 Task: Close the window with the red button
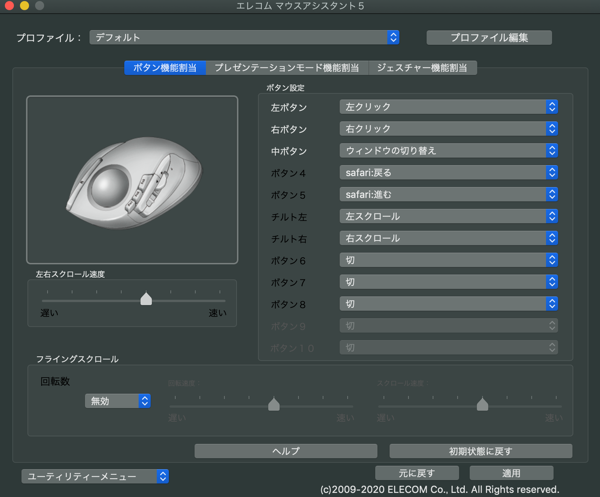[x=9, y=5]
